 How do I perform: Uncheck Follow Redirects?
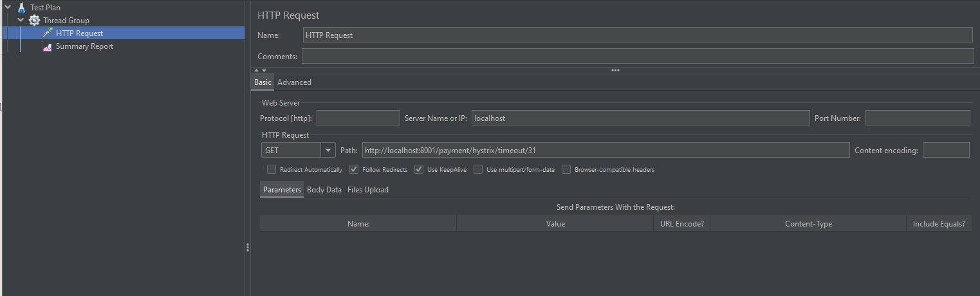pos(354,170)
